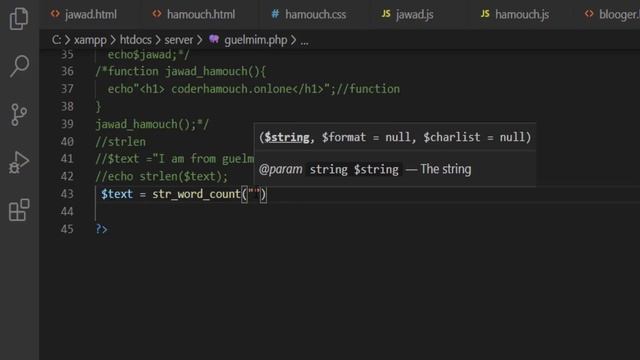Expand the server breadcrumb segment

coord(178,40)
